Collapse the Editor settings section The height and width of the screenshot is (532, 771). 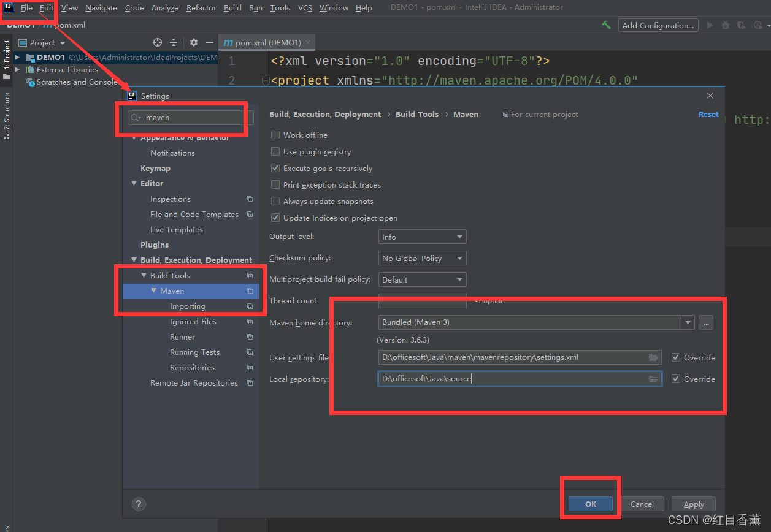pos(134,183)
